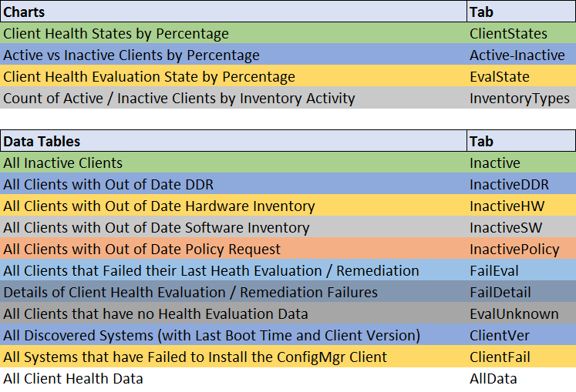The image size is (576, 392).
Task: Click the InactivePolicy tab cell
Action: tap(514, 250)
